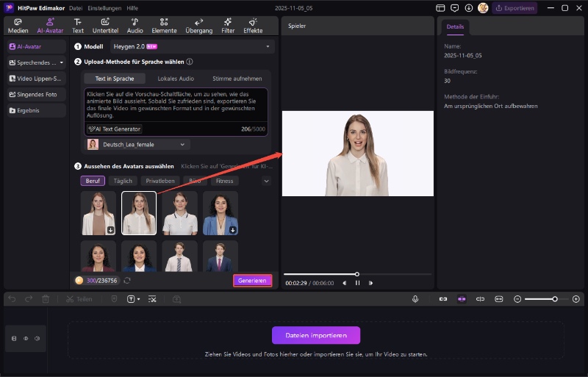Zoom in timeline with plus icon

click(x=576, y=299)
